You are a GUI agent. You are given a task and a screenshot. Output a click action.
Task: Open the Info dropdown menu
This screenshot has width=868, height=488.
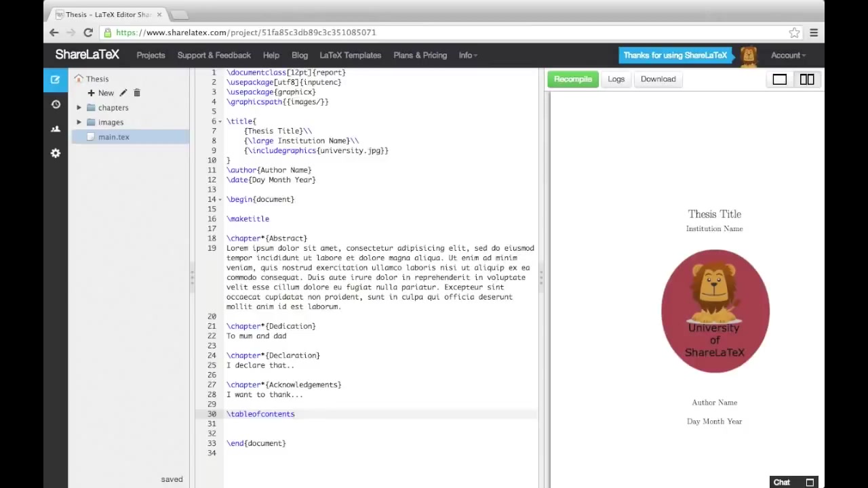tap(468, 56)
